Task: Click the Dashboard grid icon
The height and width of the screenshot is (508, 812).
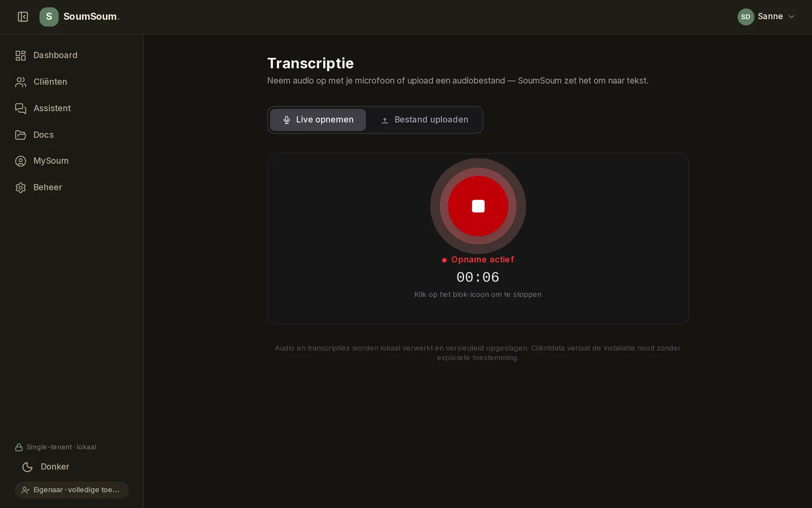Action: (21, 55)
